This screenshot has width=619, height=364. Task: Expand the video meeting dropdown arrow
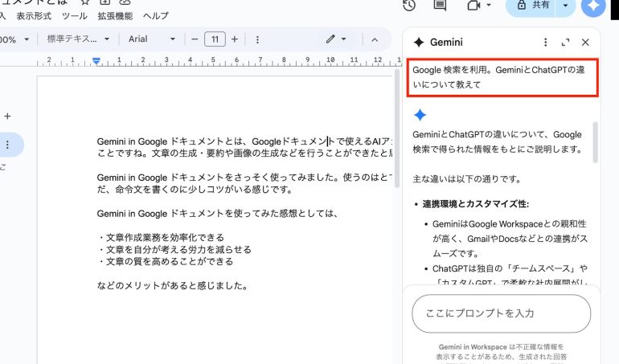[489, 5]
